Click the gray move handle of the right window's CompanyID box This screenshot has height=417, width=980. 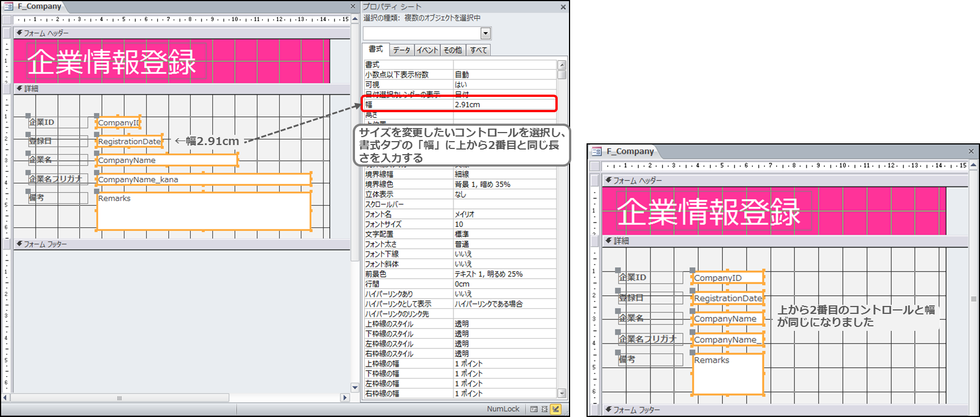(692, 271)
